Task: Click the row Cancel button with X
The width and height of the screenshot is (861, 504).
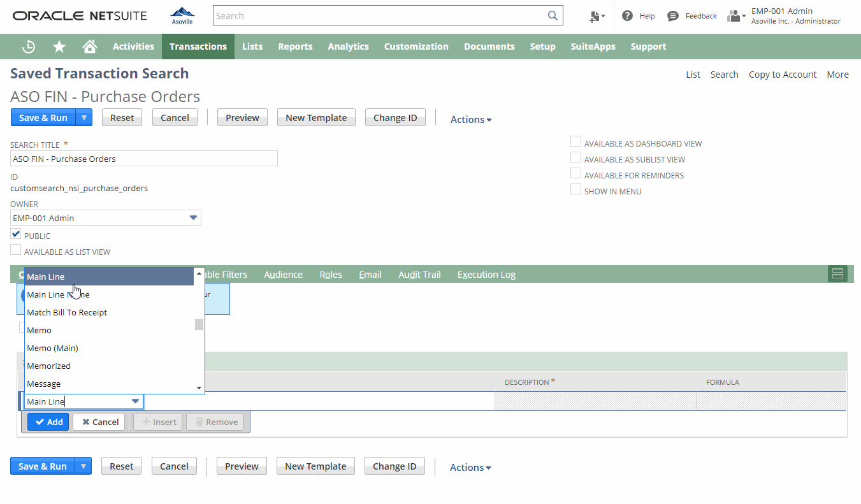Action: tap(99, 422)
